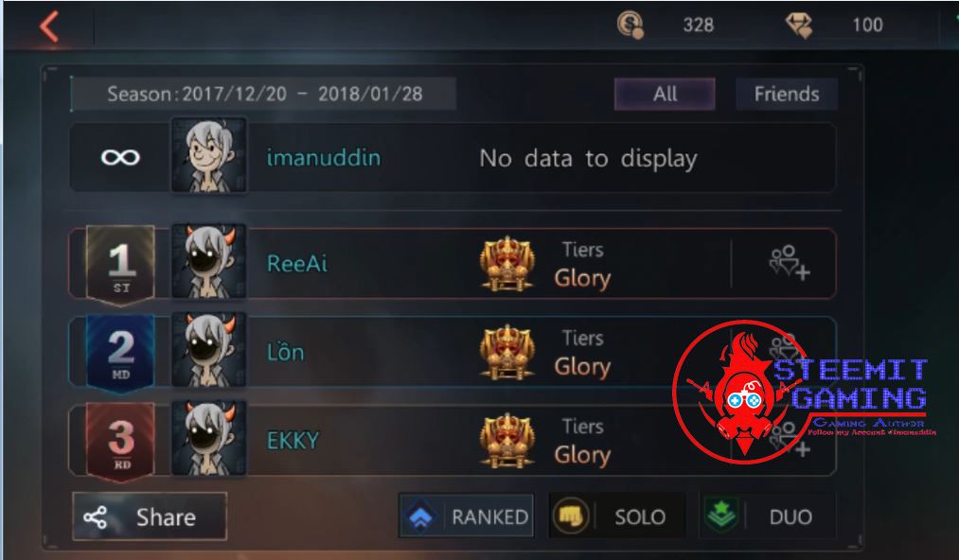View ReeAi's Glory tier throne emblem
This screenshot has width=959, height=560.
pos(506,264)
